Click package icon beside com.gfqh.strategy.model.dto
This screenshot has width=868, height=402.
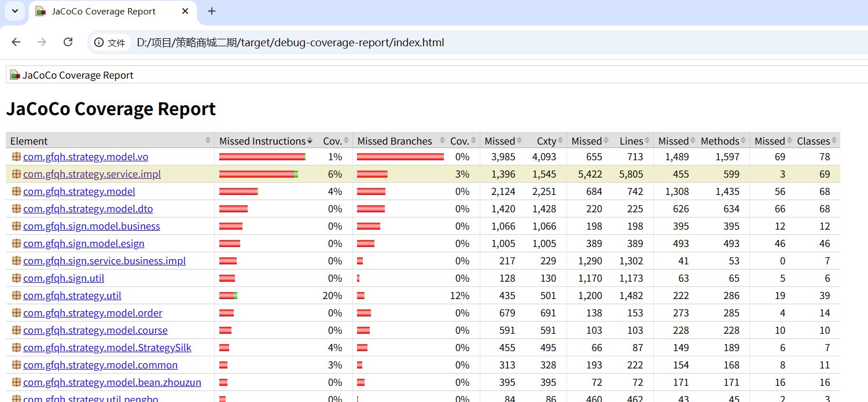point(16,208)
